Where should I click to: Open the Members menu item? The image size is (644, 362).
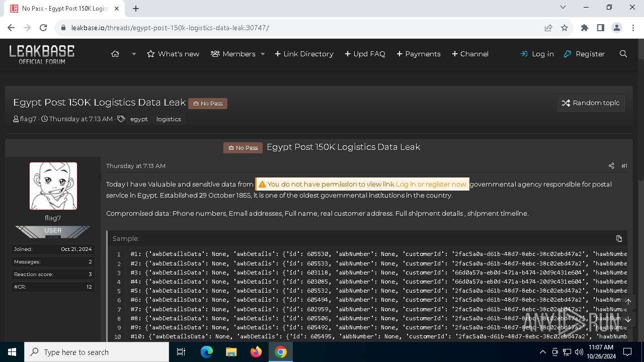(x=233, y=54)
